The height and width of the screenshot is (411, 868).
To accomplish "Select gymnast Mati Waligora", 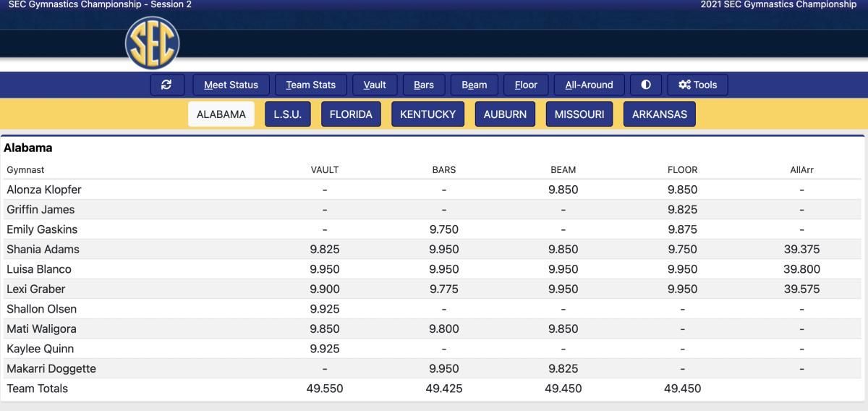I will point(41,329).
